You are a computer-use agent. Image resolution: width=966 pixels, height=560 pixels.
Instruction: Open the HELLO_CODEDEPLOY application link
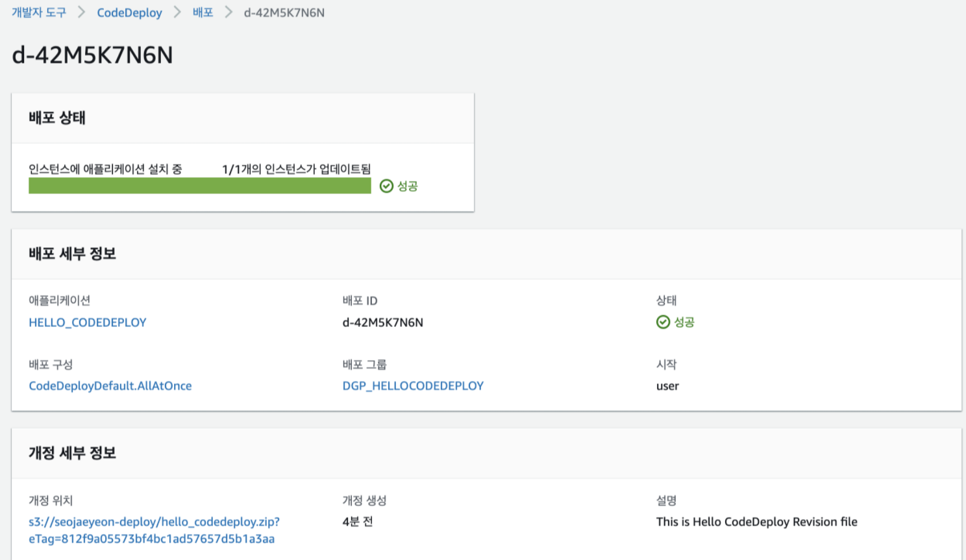click(88, 323)
